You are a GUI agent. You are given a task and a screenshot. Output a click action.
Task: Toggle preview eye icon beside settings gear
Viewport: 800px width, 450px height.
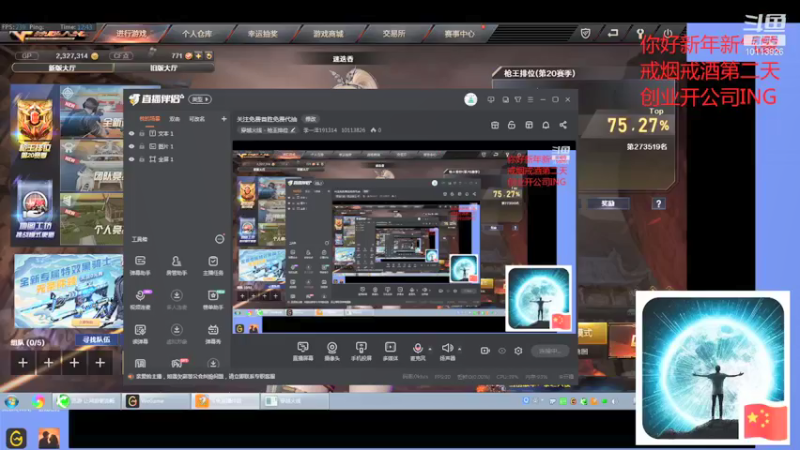click(502, 351)
